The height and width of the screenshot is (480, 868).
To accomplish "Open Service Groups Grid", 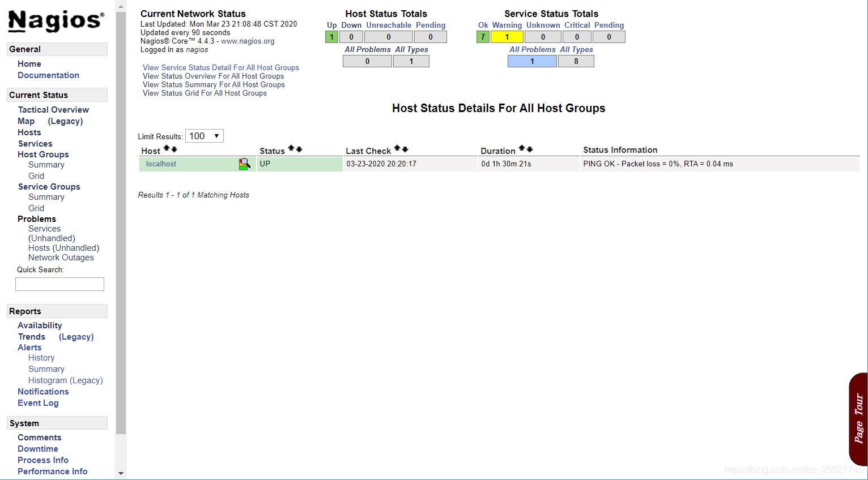I will [36, 208].
